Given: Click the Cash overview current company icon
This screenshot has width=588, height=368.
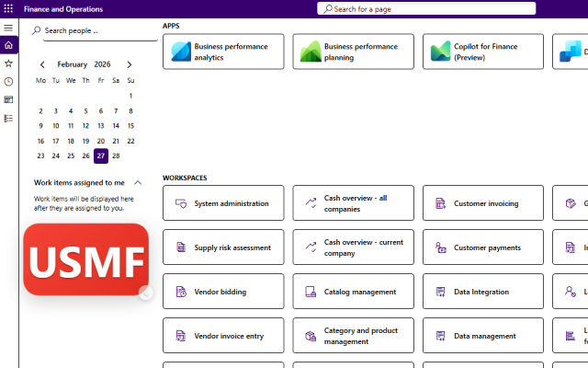Looking at the screenshot, I should 311,247.
